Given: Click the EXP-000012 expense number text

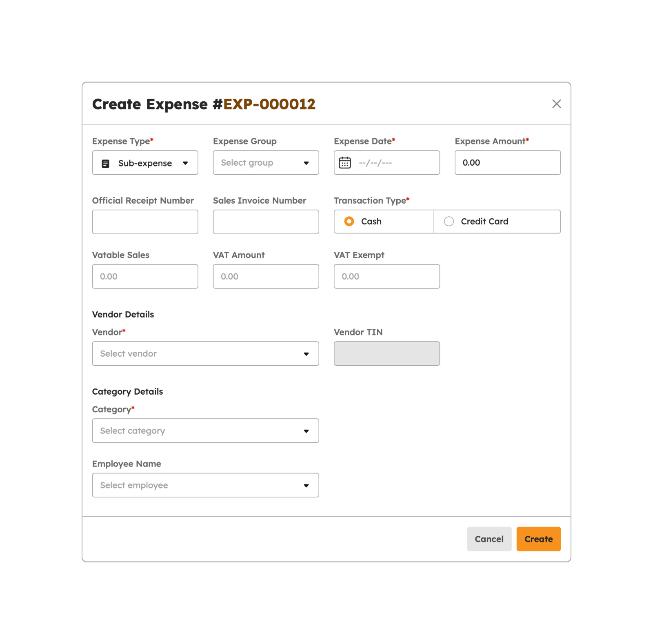Looking at the screenshot, I should coord(269,104).
